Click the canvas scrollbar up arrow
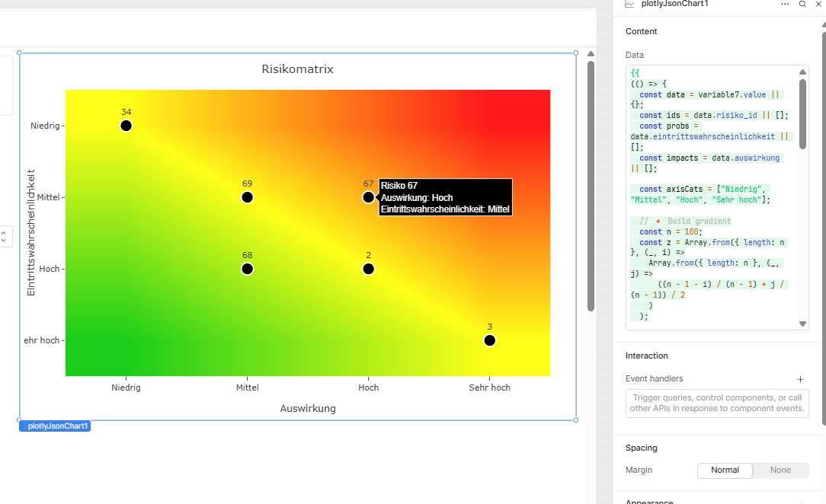 [x=591, y=54]
